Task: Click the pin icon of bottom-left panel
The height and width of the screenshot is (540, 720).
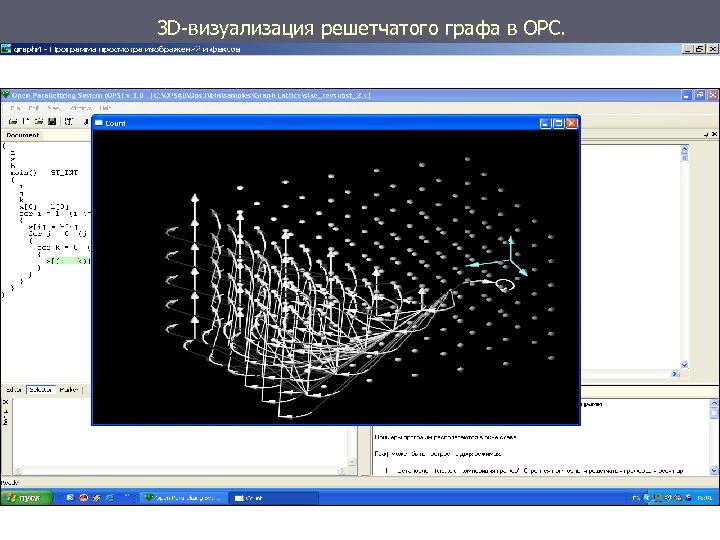Action: [x=6, y=411]
